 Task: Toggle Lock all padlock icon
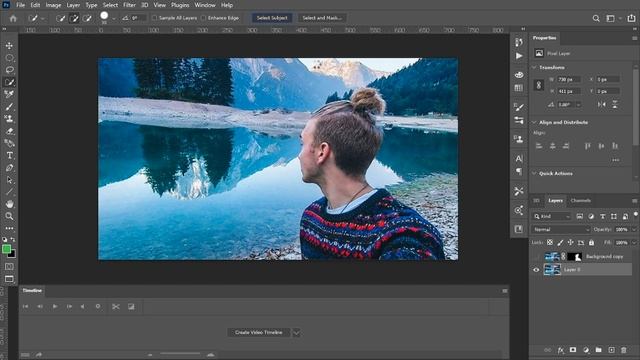tap(591, 242)
